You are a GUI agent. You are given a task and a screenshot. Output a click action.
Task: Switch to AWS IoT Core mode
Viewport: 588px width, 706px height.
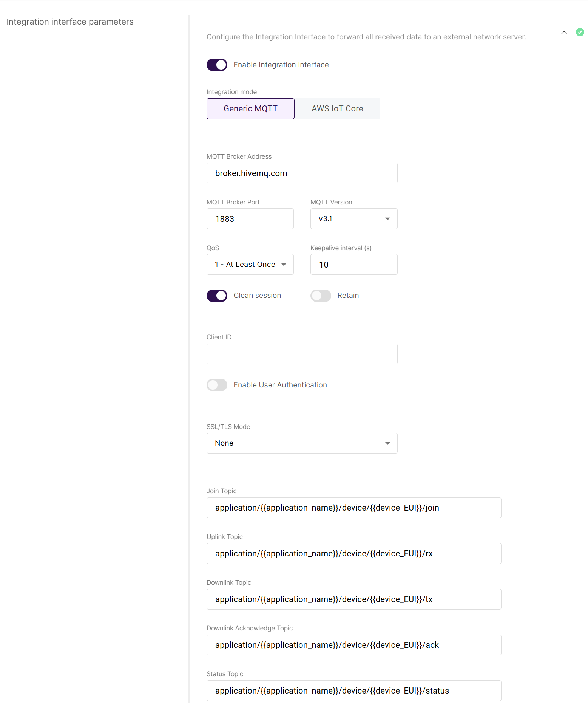pos(337,109)
